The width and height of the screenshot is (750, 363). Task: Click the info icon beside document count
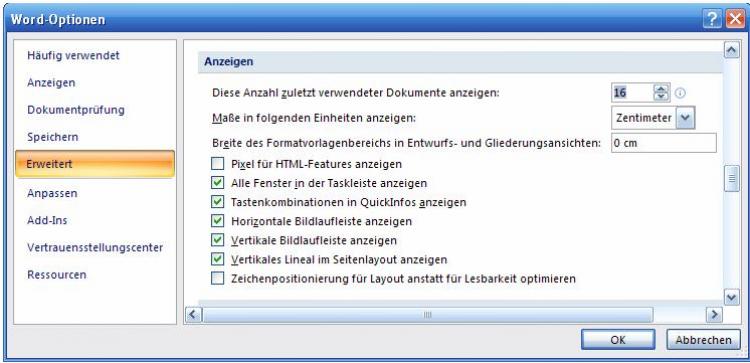[x=680, y=93]
